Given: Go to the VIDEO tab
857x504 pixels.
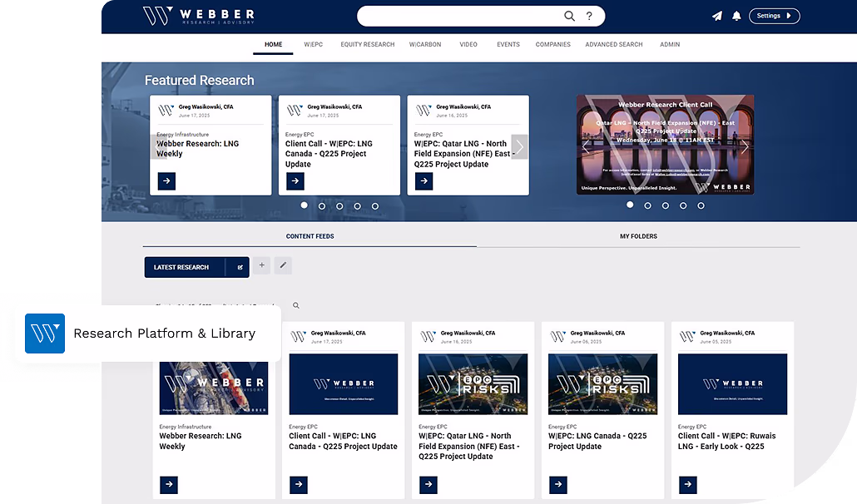Looking at the screenshot, I should [468, 45].
